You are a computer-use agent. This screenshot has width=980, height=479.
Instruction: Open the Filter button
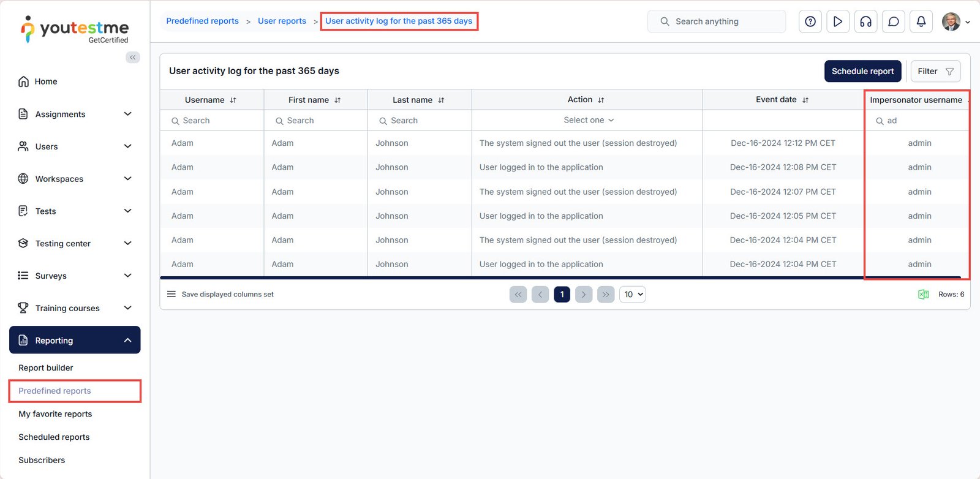(x=935, y=71)
